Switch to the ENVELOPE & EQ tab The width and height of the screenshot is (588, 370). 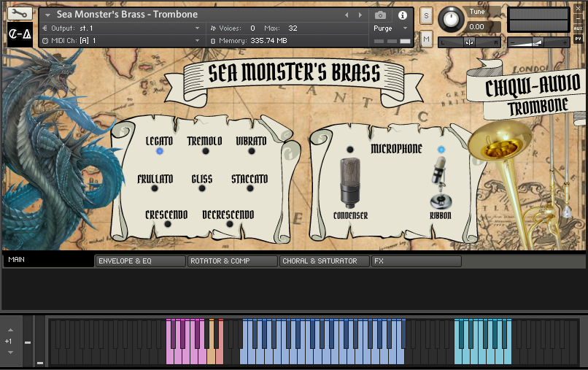click(x=141, y=261)
